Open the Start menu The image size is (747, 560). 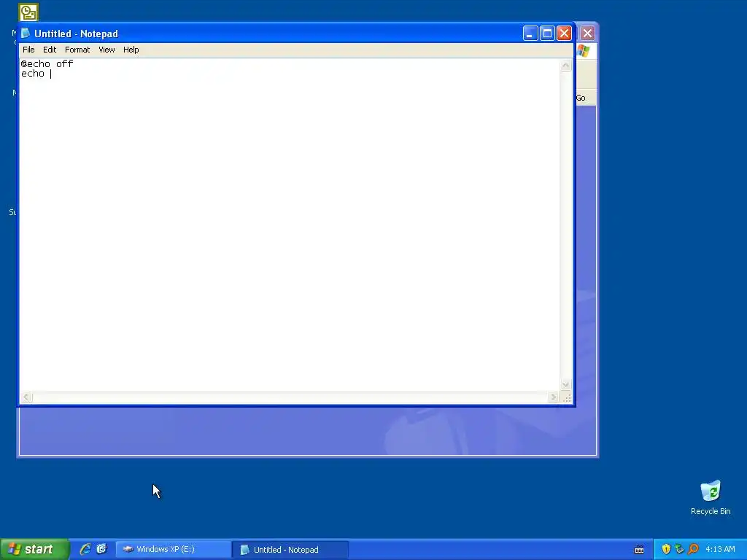34,550
